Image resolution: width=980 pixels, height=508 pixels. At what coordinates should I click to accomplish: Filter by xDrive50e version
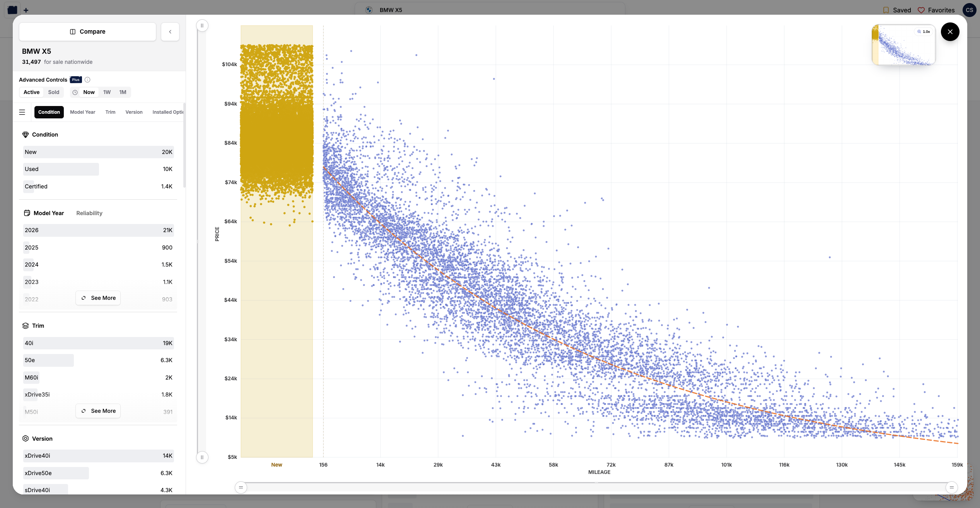click(98, 473)
